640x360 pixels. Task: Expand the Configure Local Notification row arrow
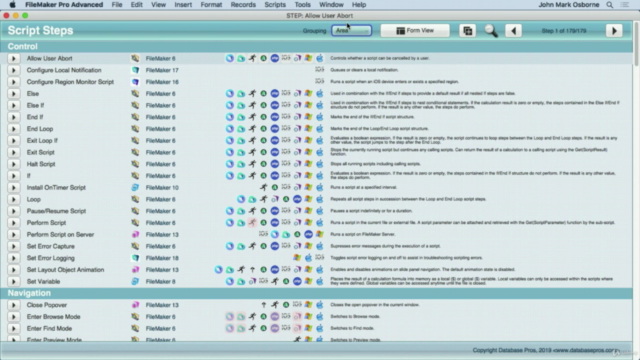(13, 70)
